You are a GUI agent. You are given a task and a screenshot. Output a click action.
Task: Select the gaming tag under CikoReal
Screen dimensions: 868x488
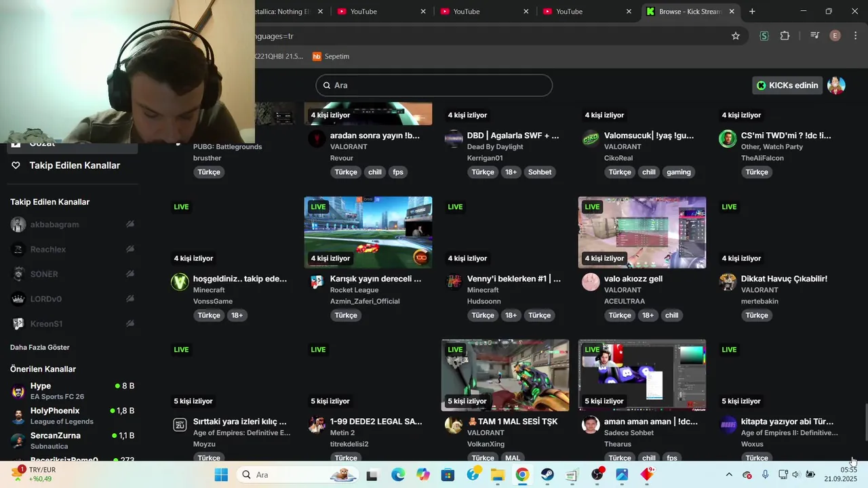(x=678, y=172)
